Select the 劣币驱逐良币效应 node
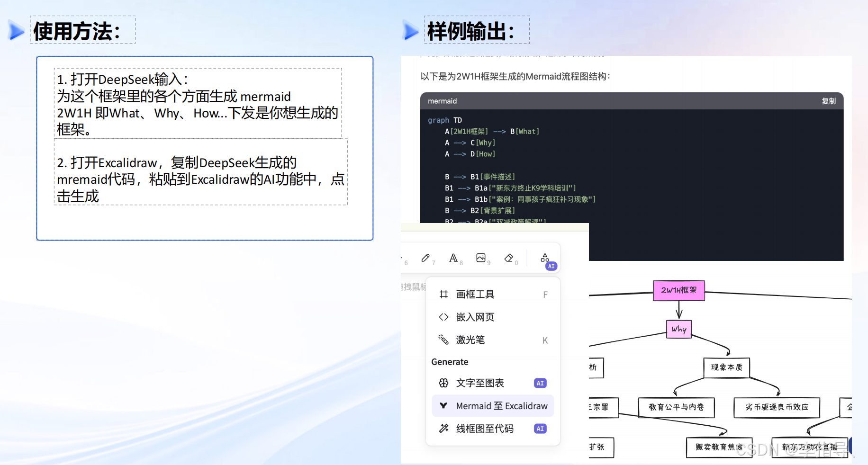 click(x=777, y=407)
